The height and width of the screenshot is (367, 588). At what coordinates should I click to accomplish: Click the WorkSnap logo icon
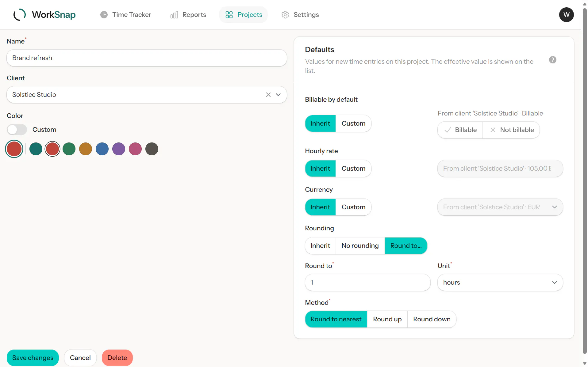point(20,15)
